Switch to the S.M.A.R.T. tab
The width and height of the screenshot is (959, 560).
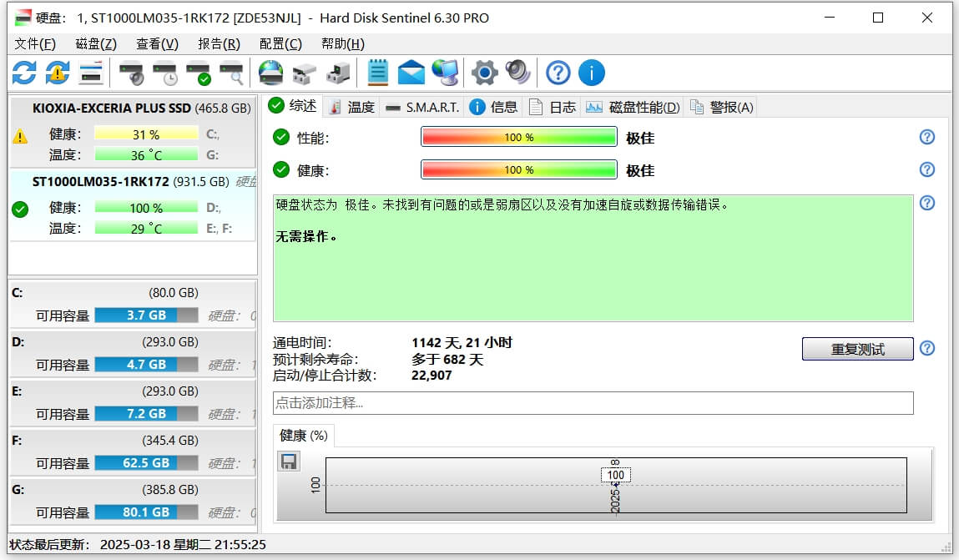tap(422, 107)
